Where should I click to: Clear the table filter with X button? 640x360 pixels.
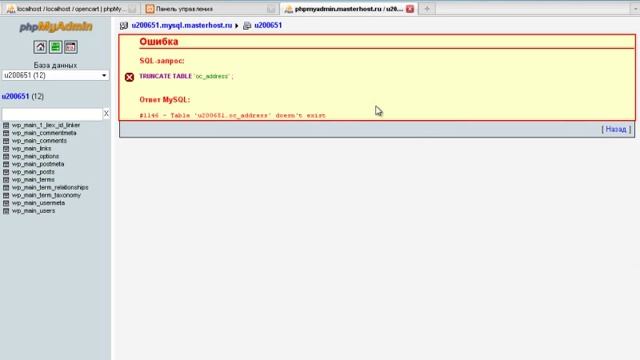point(106,113)
